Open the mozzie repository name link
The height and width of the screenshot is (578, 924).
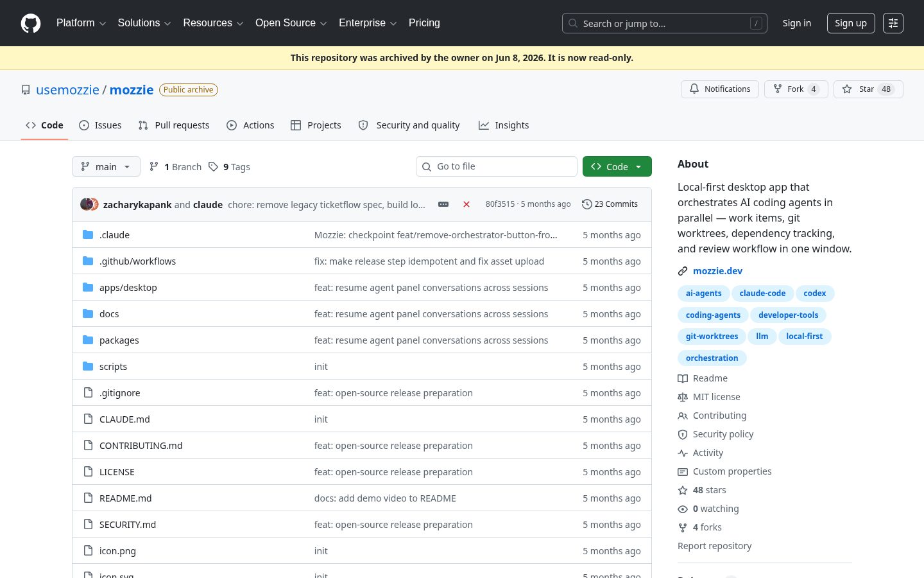coord(132,90)
